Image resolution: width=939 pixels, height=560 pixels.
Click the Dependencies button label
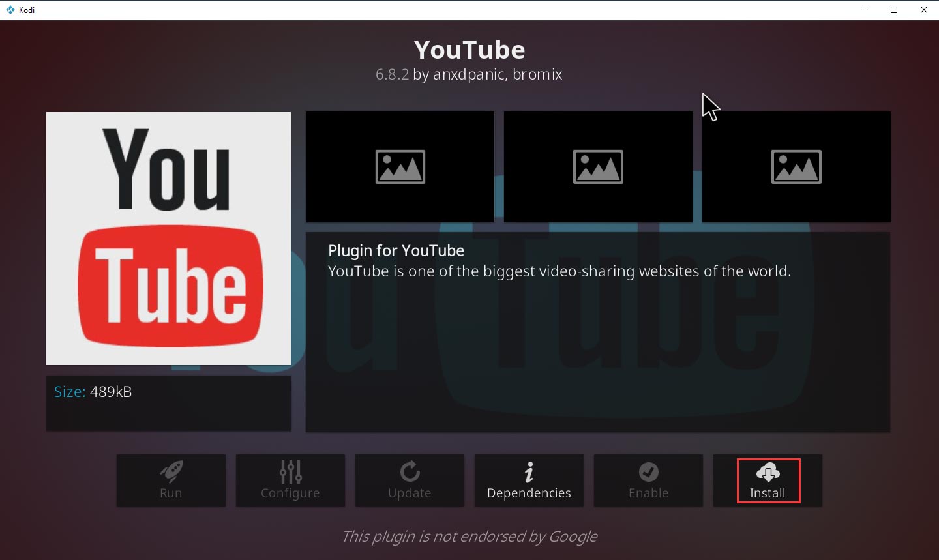pos(529,494)
